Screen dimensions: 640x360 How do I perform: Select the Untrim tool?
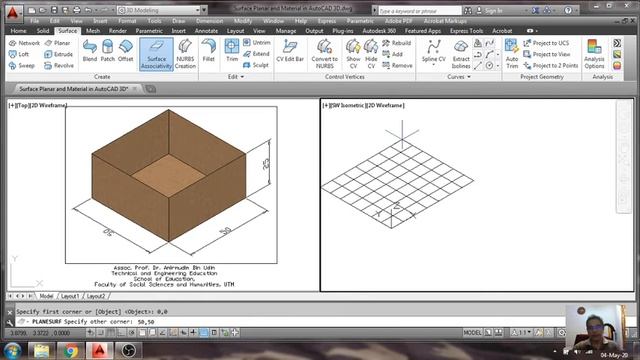[257, 42]
